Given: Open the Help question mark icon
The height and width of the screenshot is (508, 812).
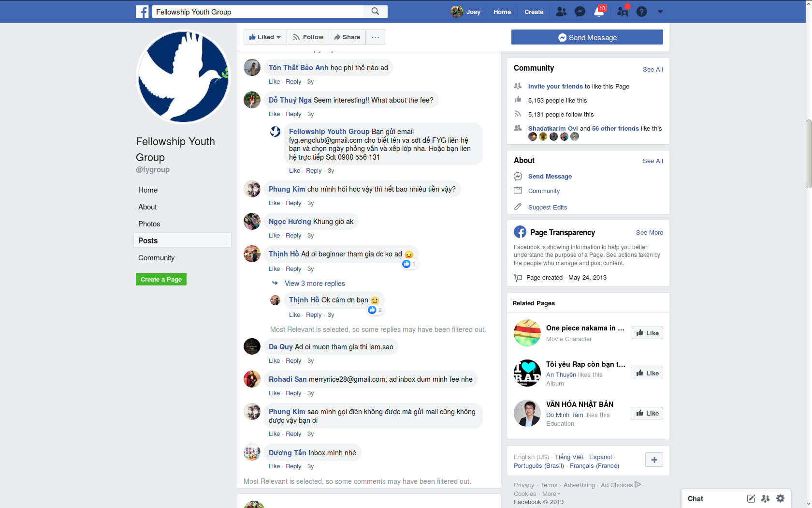Looking at the screenshot, I should pyautogui.click(x=641, y=12).
